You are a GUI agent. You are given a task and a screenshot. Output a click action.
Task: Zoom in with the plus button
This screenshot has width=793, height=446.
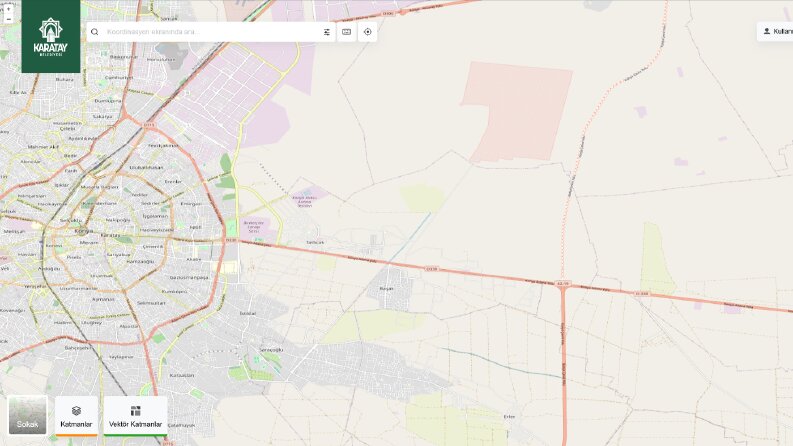pyautogui.click(x=9, y=9)
